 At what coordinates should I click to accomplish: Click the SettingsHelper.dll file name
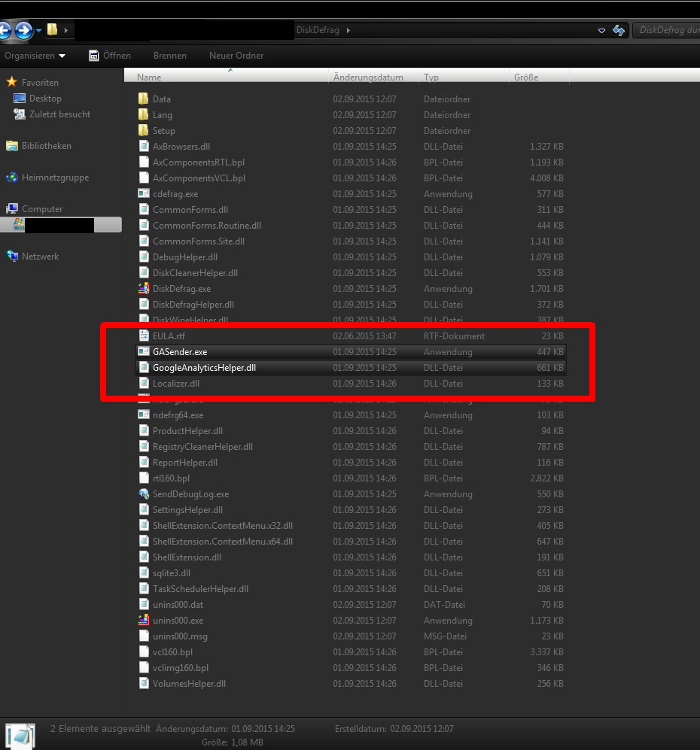187,509
